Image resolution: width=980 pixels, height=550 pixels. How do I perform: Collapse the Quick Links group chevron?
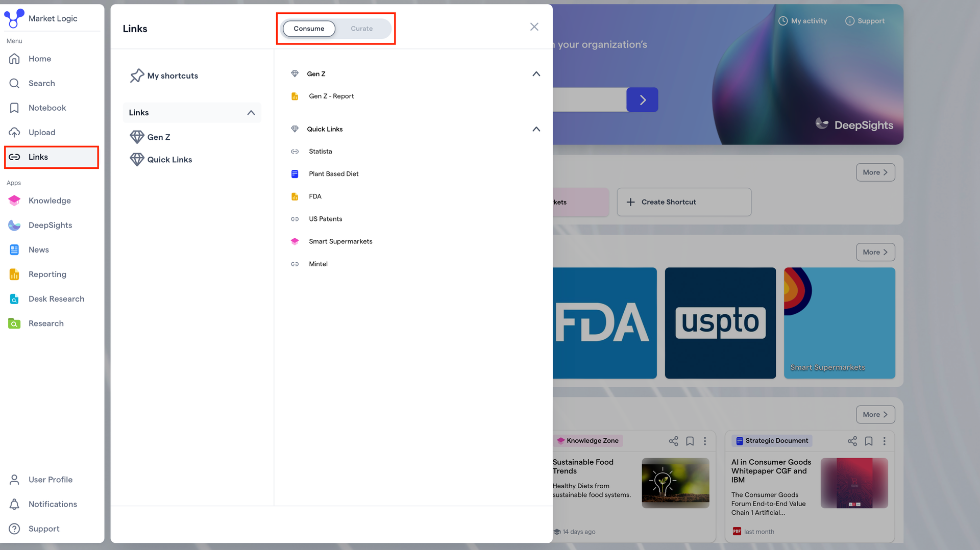(536, 129)
